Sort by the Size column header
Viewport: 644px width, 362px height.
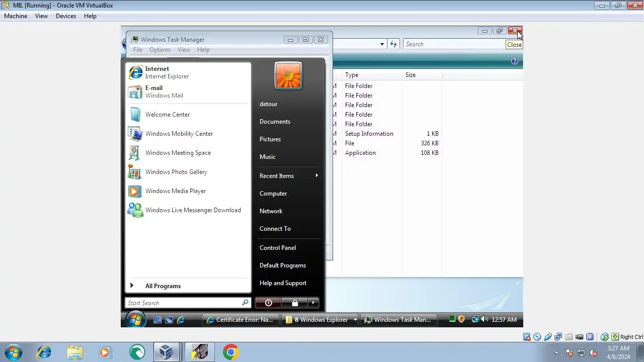click(x=423, y=75)
